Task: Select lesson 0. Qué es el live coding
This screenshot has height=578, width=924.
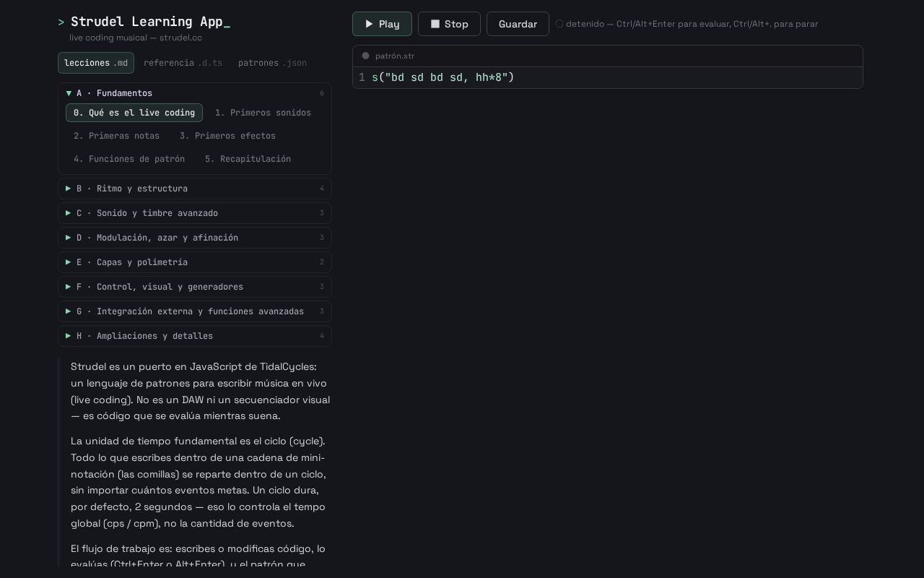Action: coord(134,113)
